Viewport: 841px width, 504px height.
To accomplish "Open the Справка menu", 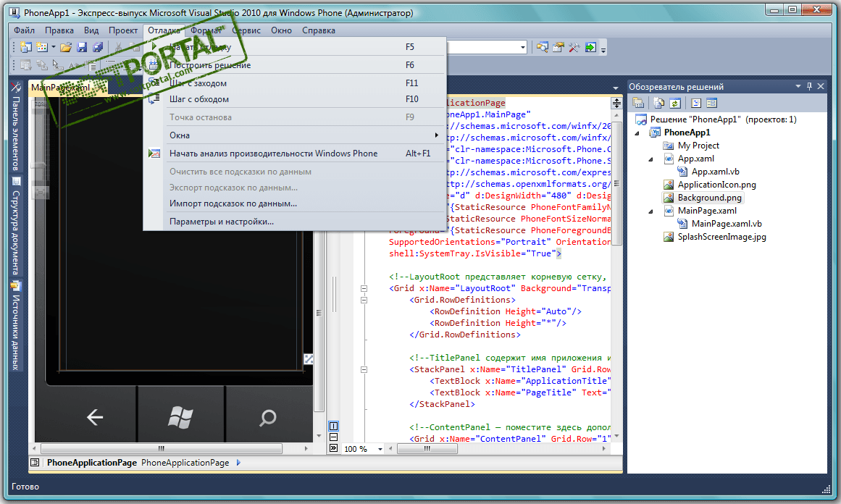I will pos(319,30).
